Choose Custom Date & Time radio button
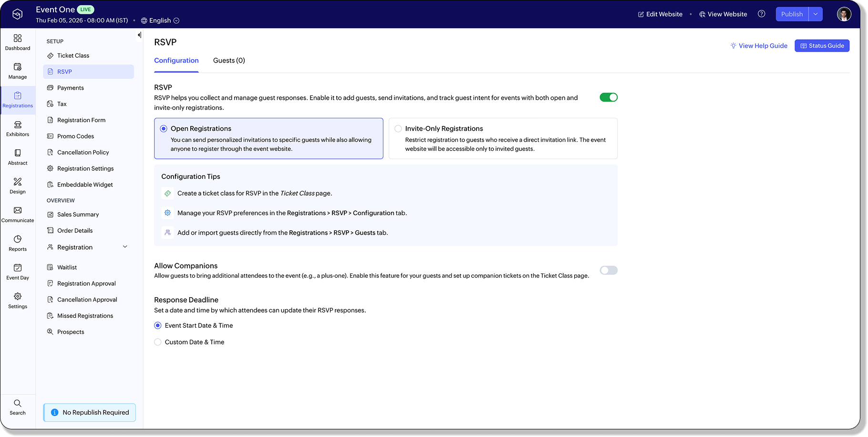Screen dimensions: 868x437 (158, 342)
